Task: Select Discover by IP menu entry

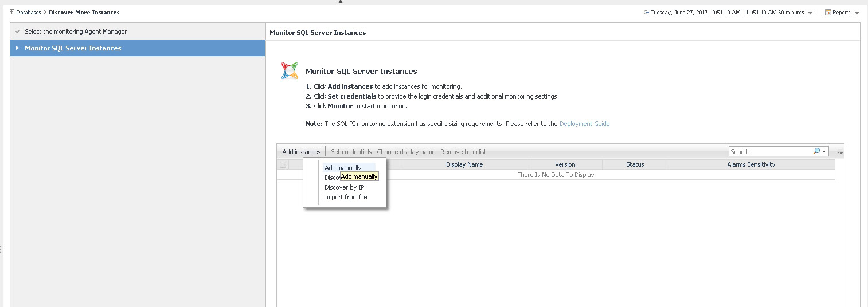Action: (x=344, y=187)
